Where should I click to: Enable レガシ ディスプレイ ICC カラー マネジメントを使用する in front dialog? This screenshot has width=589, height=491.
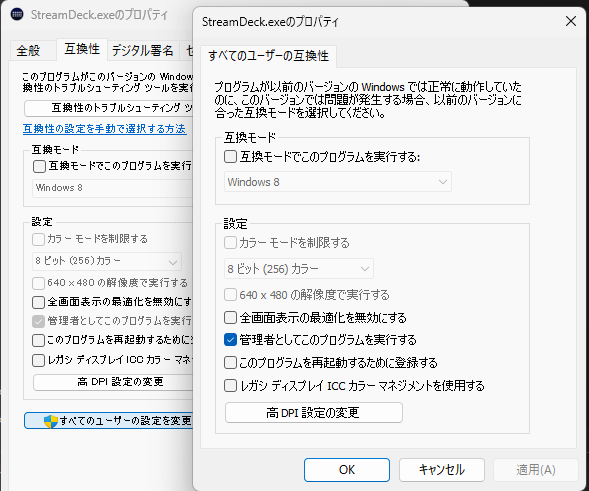[230, 385]
